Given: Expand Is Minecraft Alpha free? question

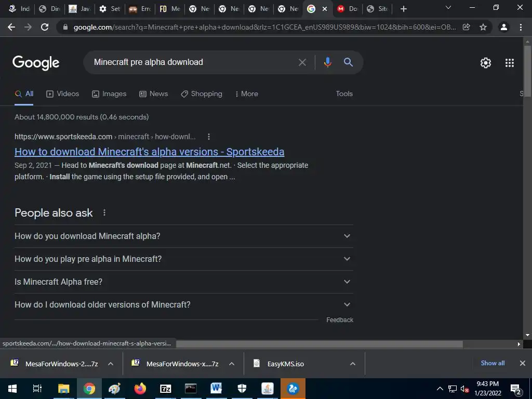Looking at the screenshot, I should point(183,282).
